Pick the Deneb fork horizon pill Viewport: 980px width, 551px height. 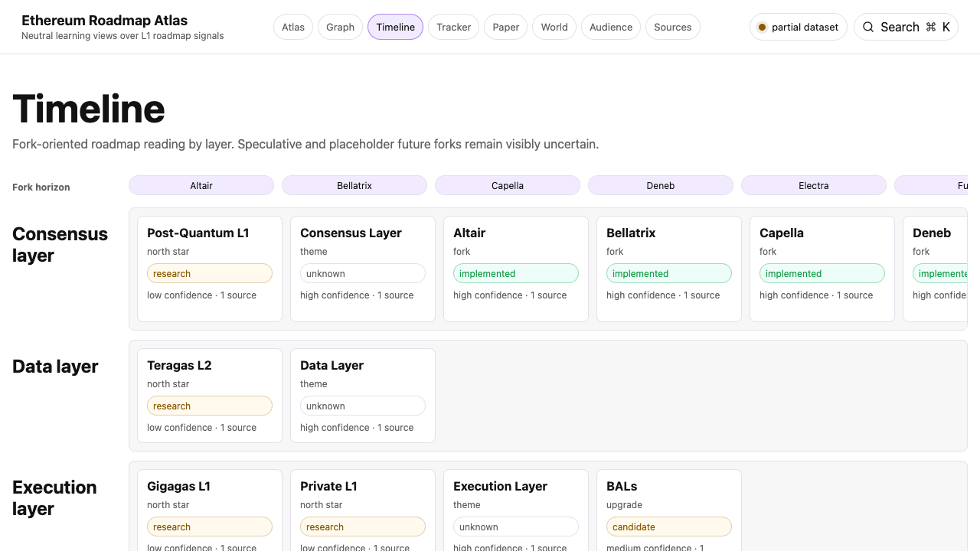pyautogui.click(x=661, y=185)
